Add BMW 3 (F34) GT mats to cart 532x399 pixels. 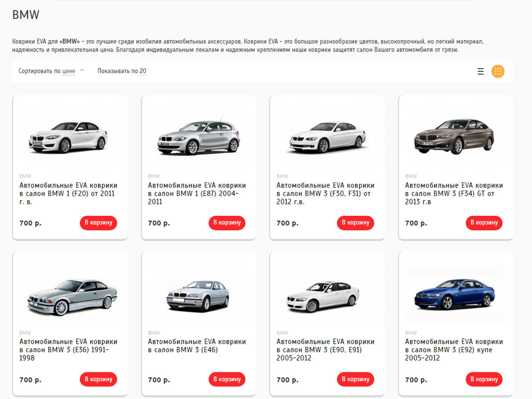tap(484, 223)
